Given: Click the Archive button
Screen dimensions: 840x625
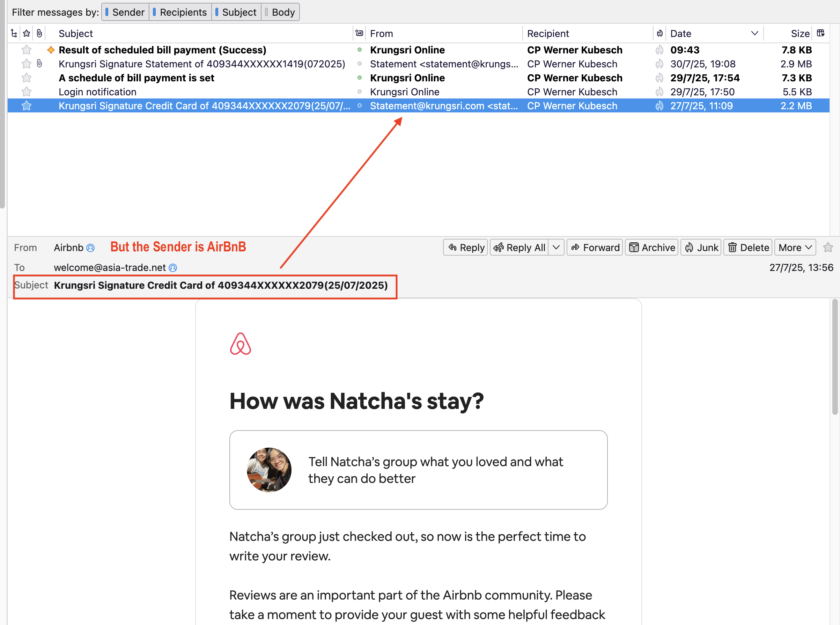Looking at the screenshot, I should (651, 248).
